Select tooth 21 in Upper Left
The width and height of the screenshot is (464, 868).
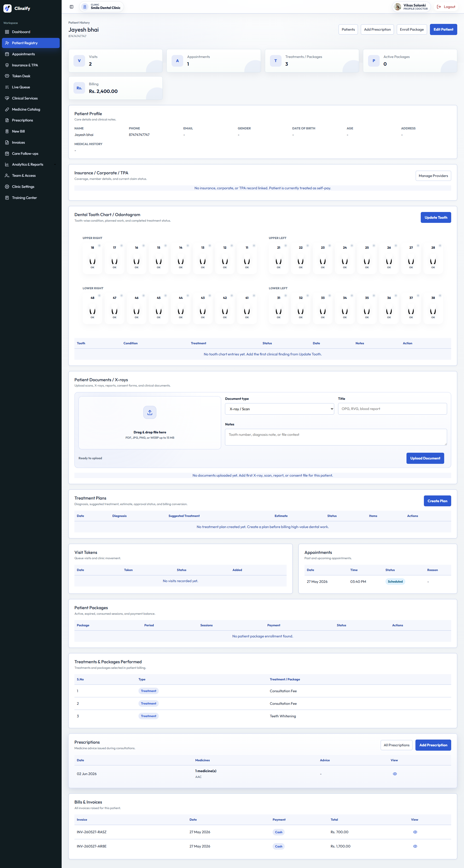click(x=279, y=258)
